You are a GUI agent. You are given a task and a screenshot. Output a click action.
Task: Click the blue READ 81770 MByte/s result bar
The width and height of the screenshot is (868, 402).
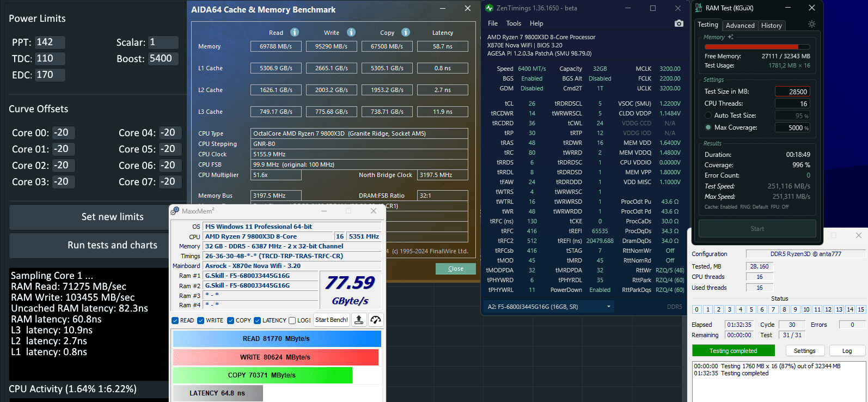tap(277, 339)
